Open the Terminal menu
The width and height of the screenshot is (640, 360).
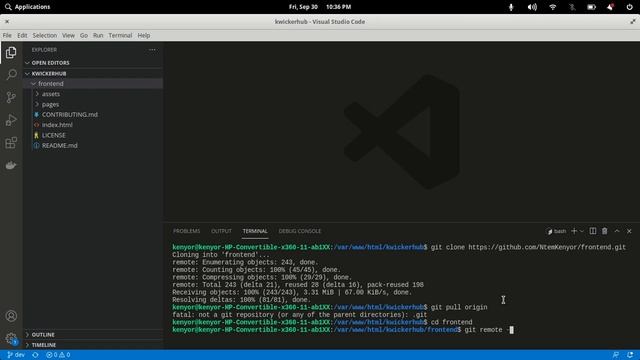click(x=120, y=36)
